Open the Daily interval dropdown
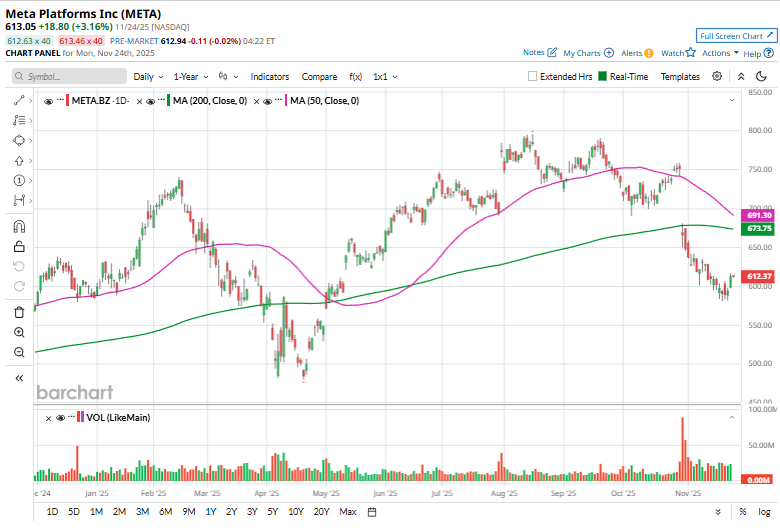The height and width of the screenshot is (531, 780). coord(147,76)
